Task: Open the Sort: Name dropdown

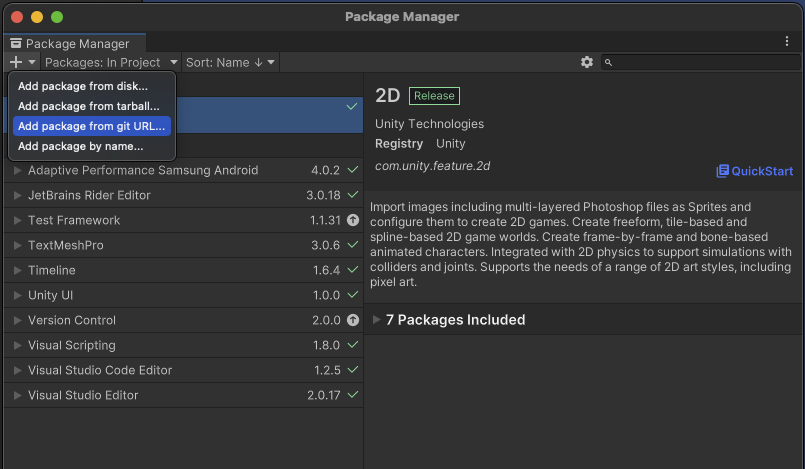Action: [229, 62]
